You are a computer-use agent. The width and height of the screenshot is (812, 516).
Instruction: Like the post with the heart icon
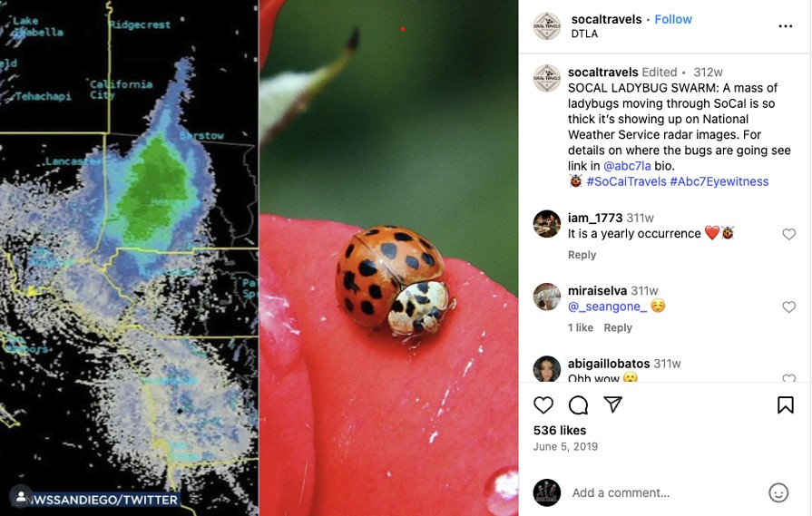[x=543, y=405]
